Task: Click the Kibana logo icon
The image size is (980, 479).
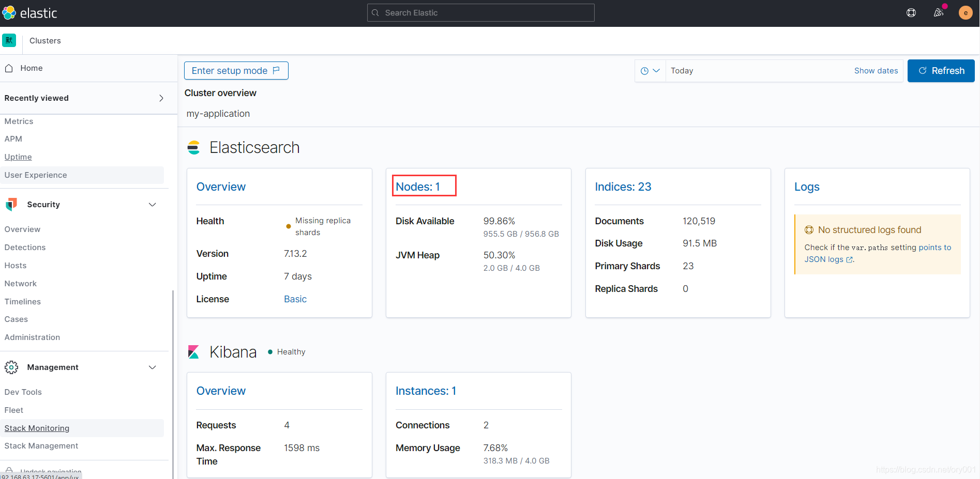Action: (193, 352)
